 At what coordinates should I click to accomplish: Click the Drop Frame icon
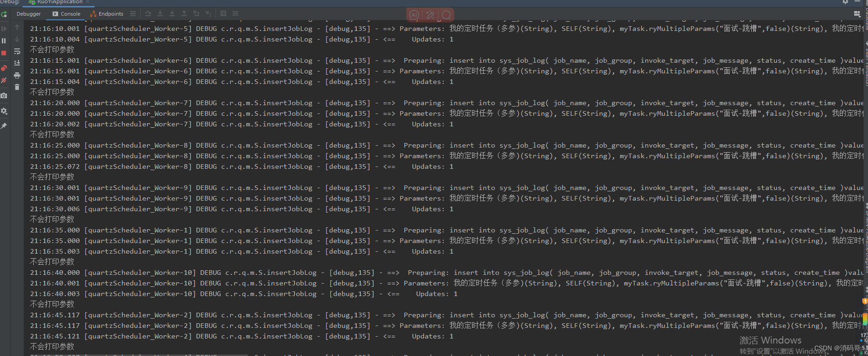[196, 14]
